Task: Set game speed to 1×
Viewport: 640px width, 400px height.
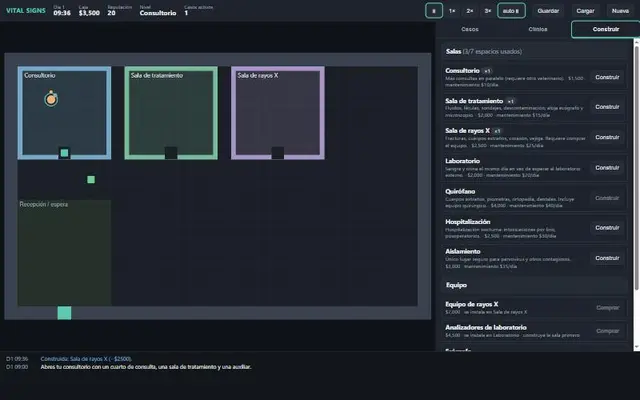Action: [x=452, y=11]
